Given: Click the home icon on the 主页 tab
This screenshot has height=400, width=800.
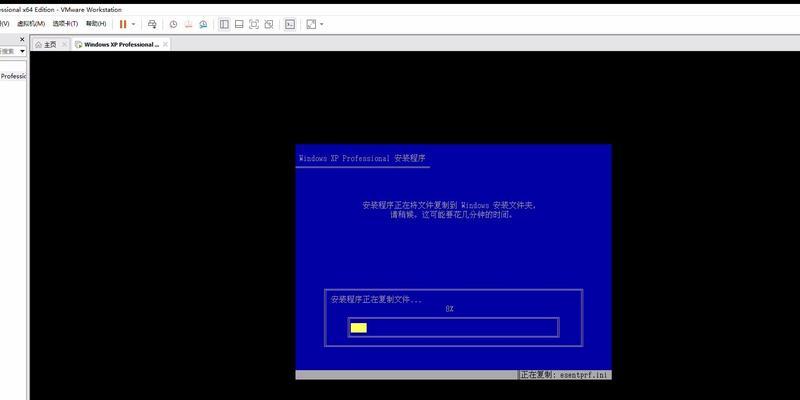Looking at the screenshot, I should (x=38, y=44).
